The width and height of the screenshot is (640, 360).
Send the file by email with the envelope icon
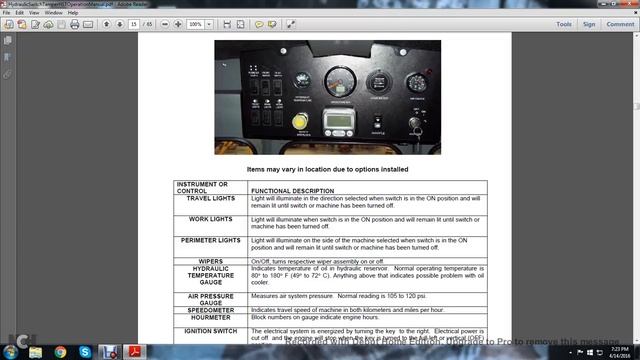88,24
